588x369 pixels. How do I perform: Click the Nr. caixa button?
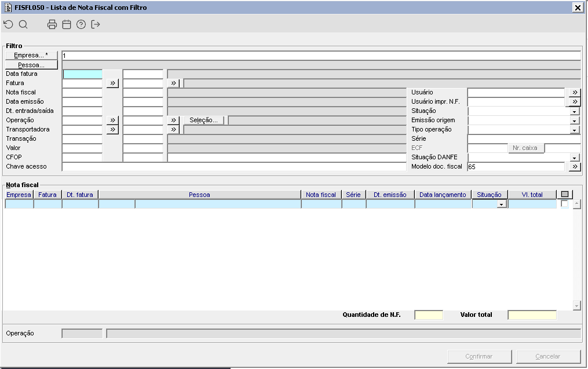525,148
